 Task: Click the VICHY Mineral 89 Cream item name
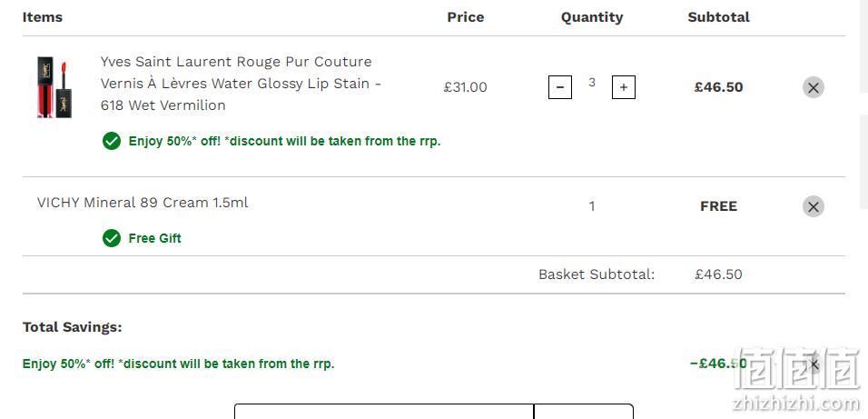coord(143,203)
